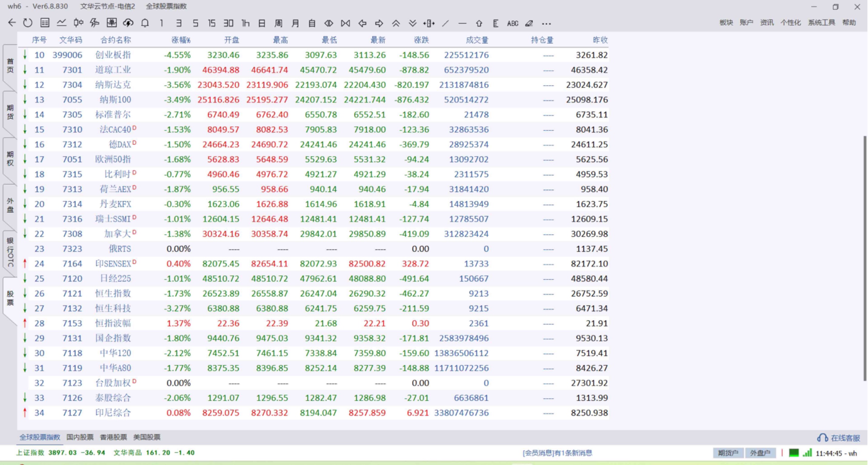The width and height of the screenshot is (868, 465).
Task: Open the 个性化 menu
Action: coord(790,23)
